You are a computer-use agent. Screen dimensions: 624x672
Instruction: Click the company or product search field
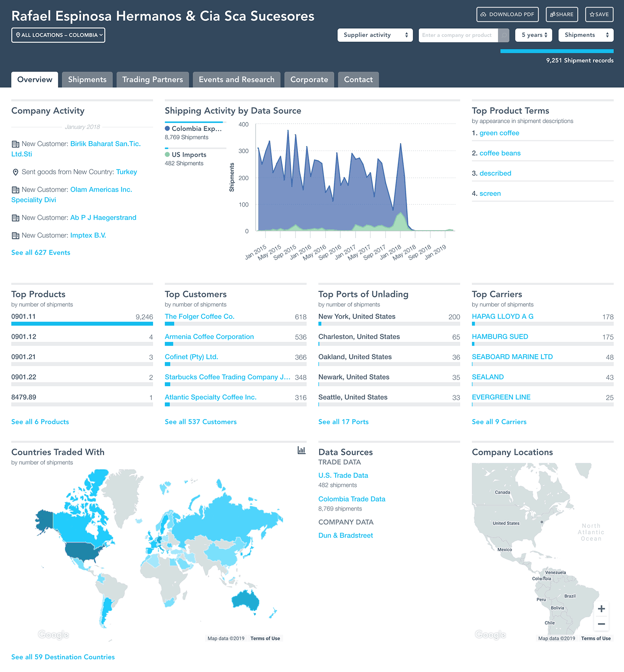tap(458, 35)
